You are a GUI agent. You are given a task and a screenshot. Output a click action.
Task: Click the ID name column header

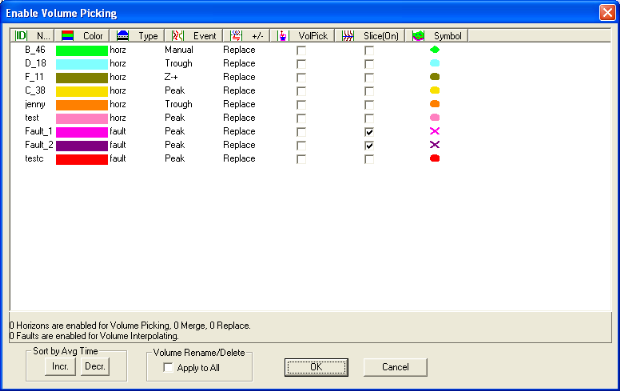click(x=32, y=36)
